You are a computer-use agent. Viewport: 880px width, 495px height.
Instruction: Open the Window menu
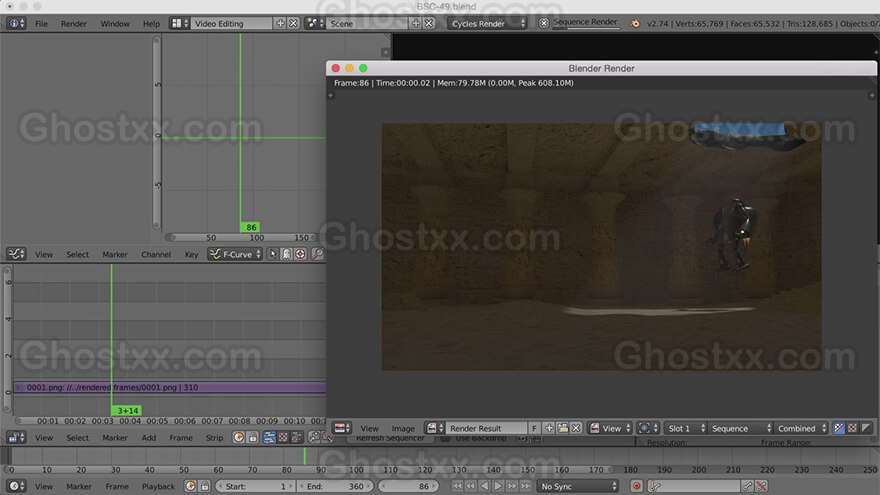coord(115,24)
